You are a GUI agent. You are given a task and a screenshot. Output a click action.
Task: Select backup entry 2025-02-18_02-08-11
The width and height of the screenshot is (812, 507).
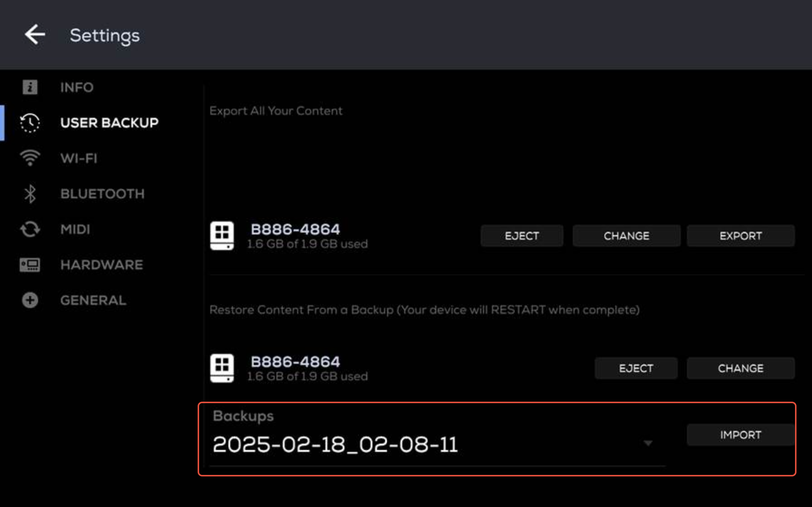click(336, 444)
